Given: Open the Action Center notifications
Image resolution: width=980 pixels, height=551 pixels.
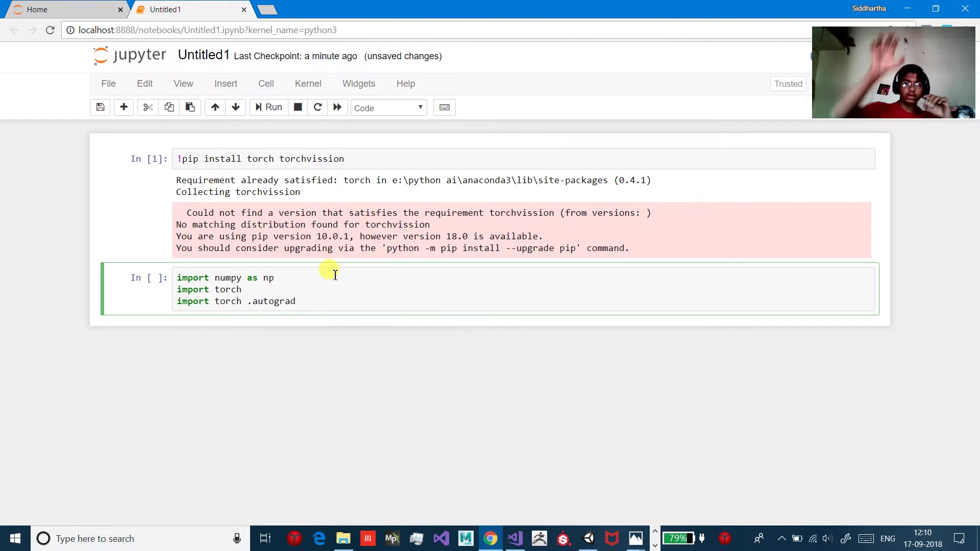Looking at the screenshot, I should coord(959,538).
